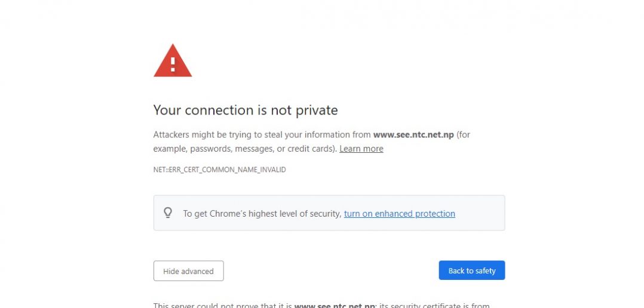Click its security certificate is from text
The image size is (644, 308).
click(x=434, y=306)
